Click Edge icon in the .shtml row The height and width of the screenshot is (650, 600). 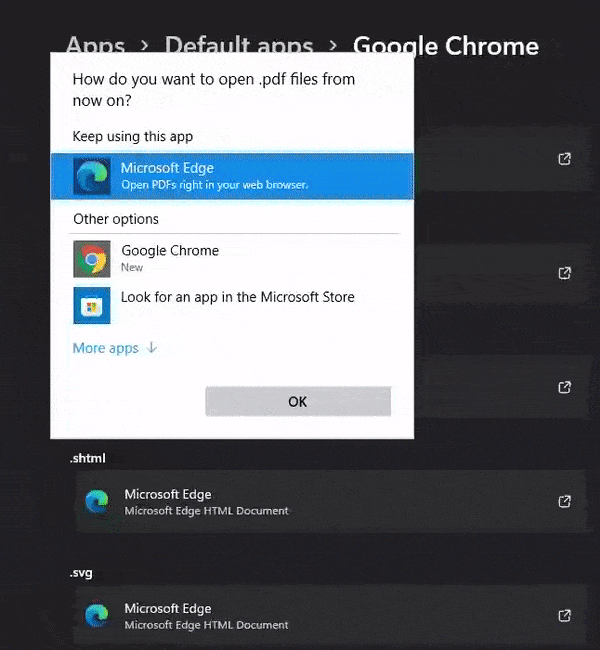pyautogui.click(x=97, y=502)
